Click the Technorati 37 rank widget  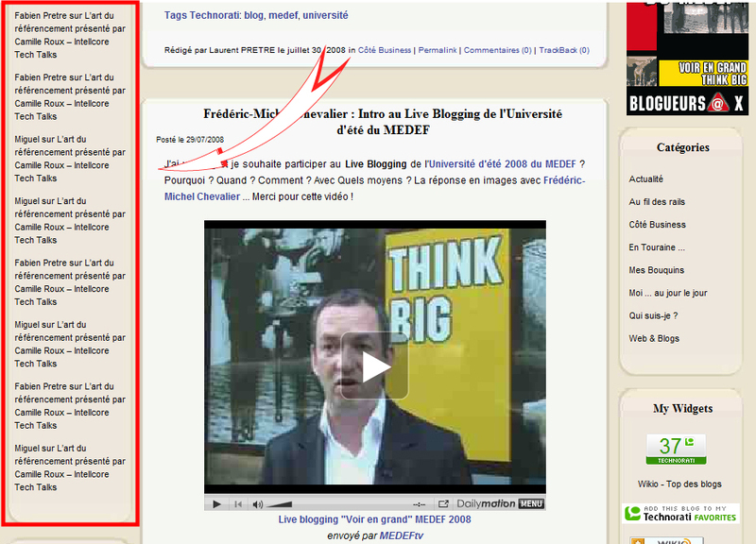click(676, 449)
